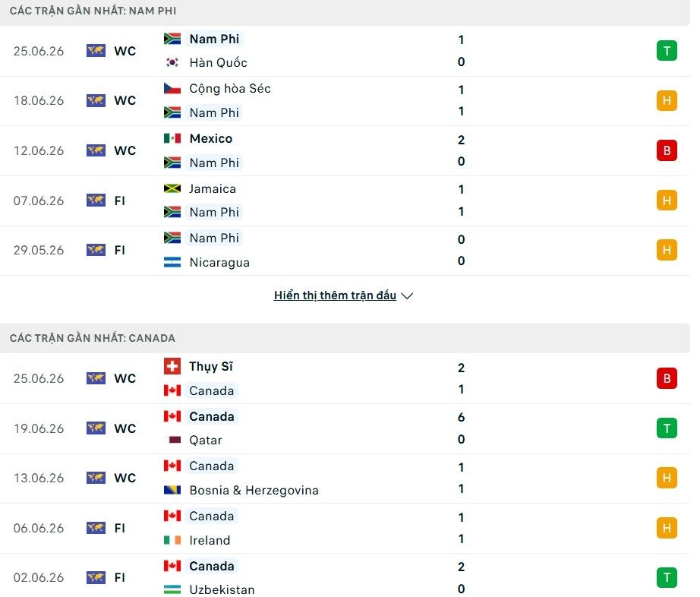Open the Cộng hòa Séc team link
700x597 pixels.
click(x=230, y=88)
